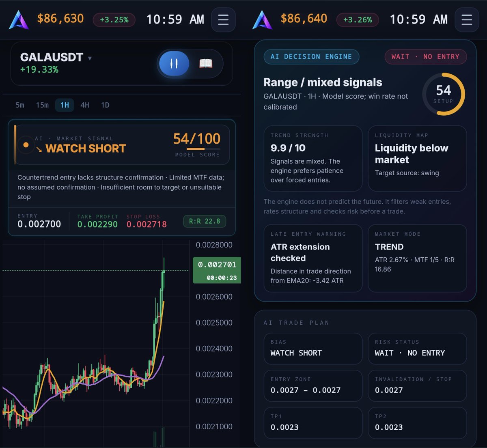Expand the GALAUSDT symbol dropdown

pyautogui.click(x=90, y=58)
